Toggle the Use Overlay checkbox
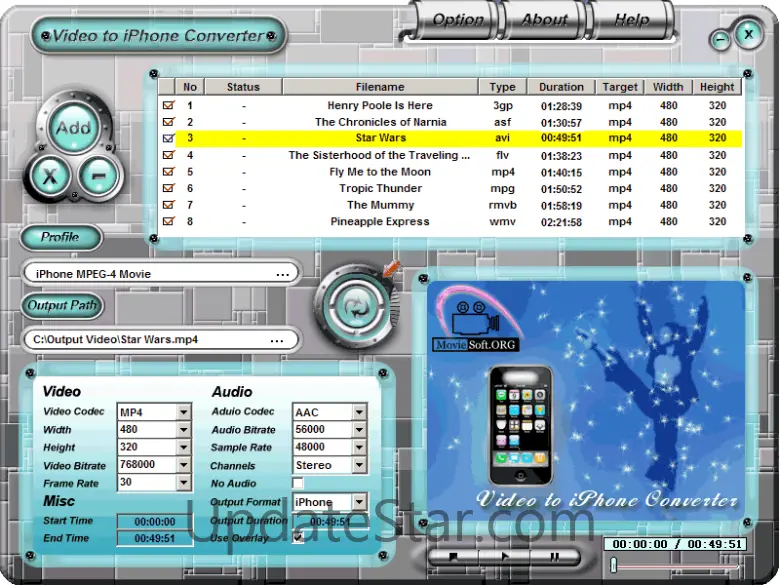The height and width of the screenshot is (585, 780). [297, 537]
